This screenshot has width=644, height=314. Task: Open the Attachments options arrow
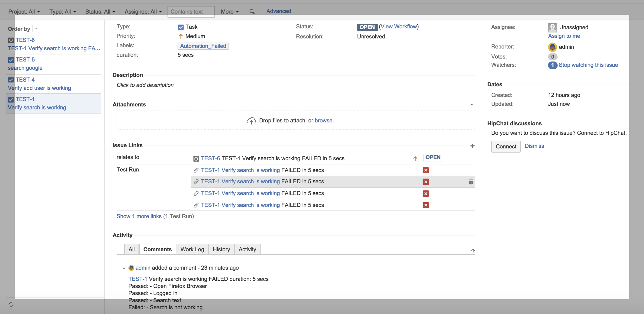click(x=472, y=105)
